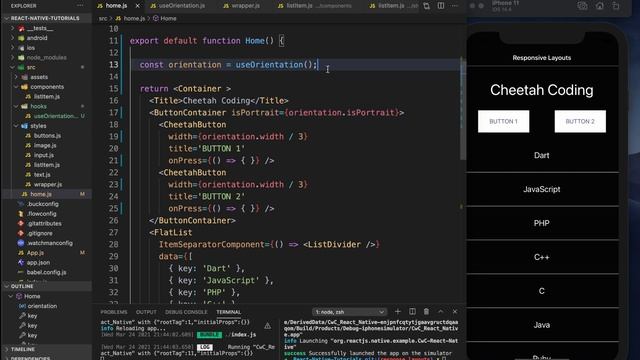Screen dimensions: 640x360
Task: Select the TERMINAL panel tab
Action: 229,312
